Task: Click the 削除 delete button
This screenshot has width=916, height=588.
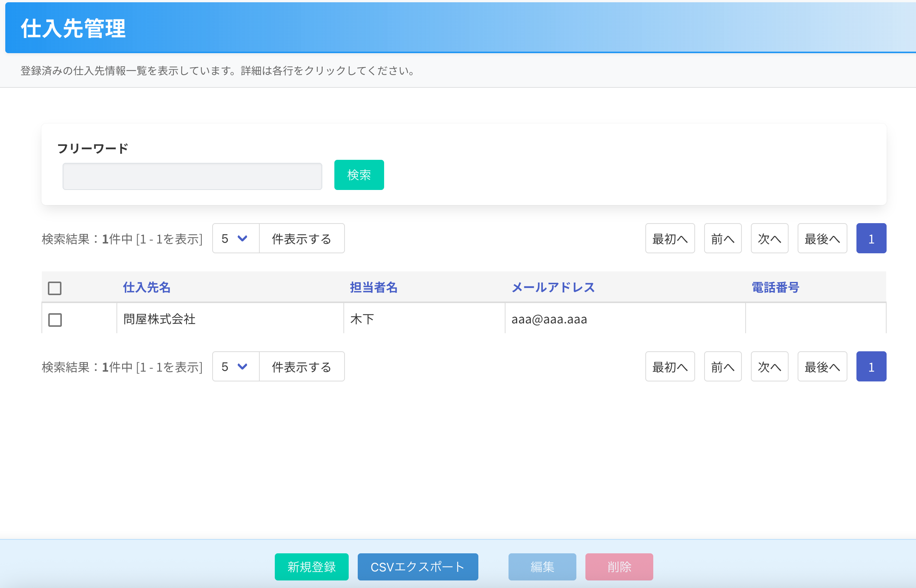Action: pos(619,567)
